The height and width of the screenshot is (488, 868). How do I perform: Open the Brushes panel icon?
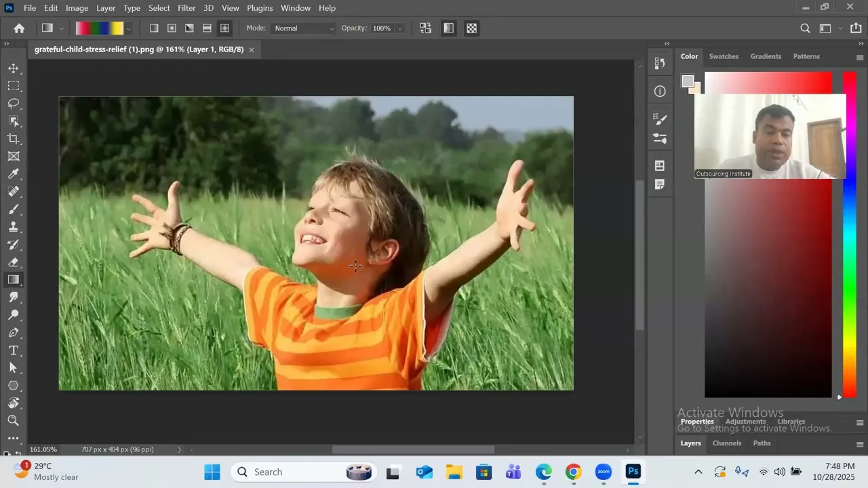[x=660, y=139]
